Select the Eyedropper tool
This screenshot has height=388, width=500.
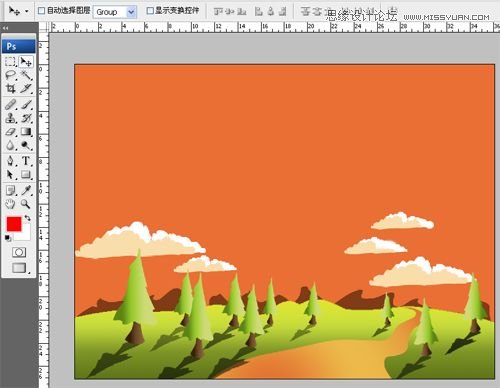pyautogui.click(x=26, y=190)
